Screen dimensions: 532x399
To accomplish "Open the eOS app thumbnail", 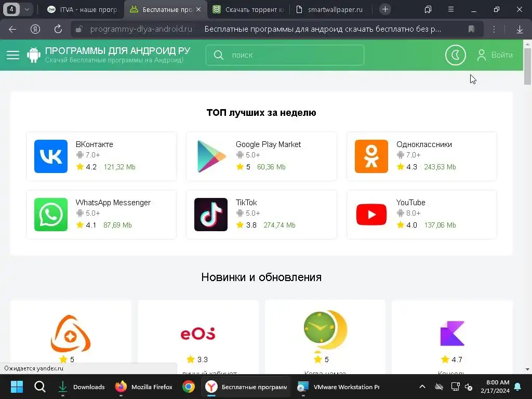I will (198, 334).
